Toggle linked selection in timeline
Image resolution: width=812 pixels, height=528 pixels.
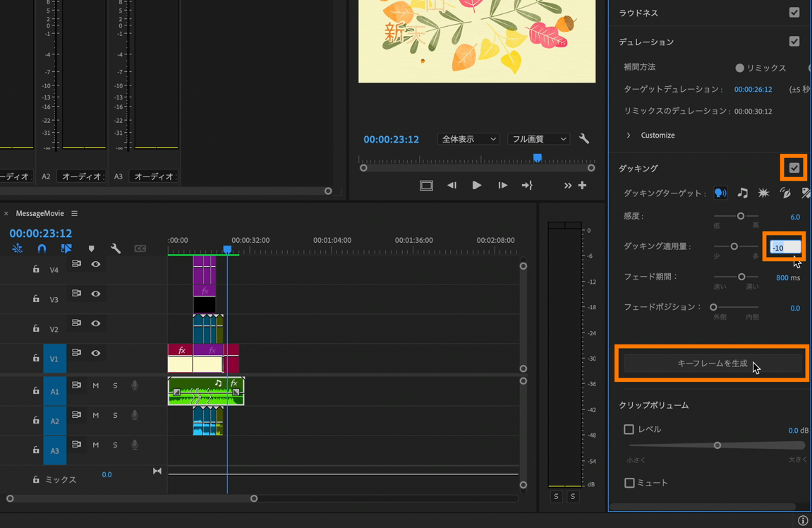click(x=66, y=248)
